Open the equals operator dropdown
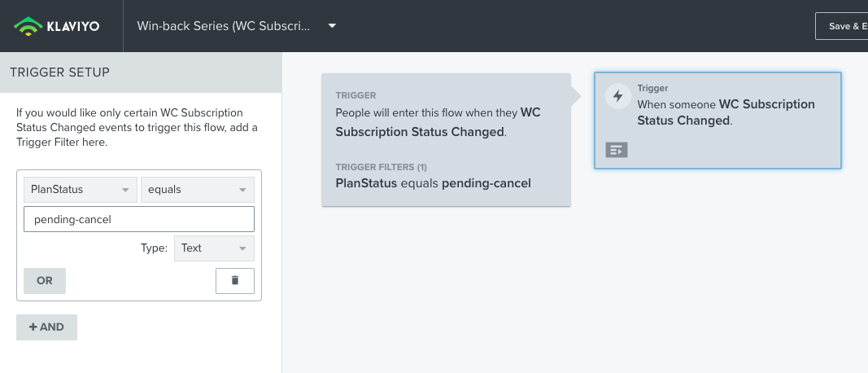The width and height of the screenshot is (868, 373). 198,190
